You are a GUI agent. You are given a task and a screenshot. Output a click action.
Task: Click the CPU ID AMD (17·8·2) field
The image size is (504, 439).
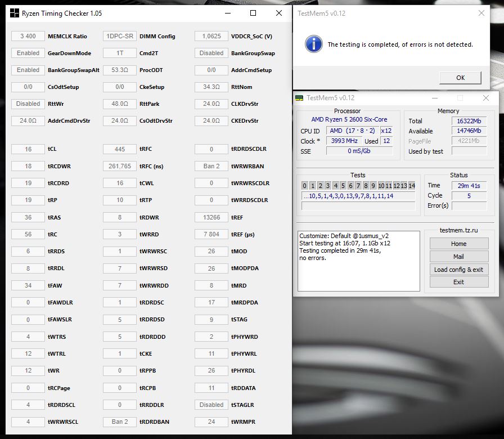pyautogui.click(x=352, y=131)
